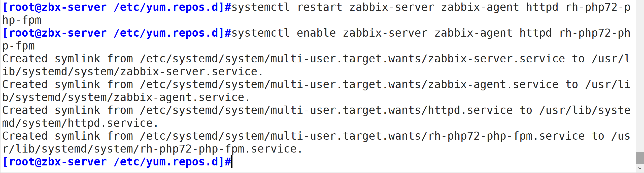The image size is (644, 173).
Task: Click the scrollbar track above the thumb
Action: (x=640, y=76)
